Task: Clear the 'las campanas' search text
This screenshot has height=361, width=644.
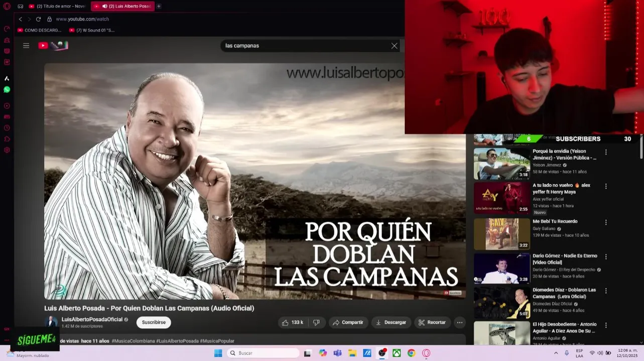Action: pyautogui.click(x=394, y=46)
